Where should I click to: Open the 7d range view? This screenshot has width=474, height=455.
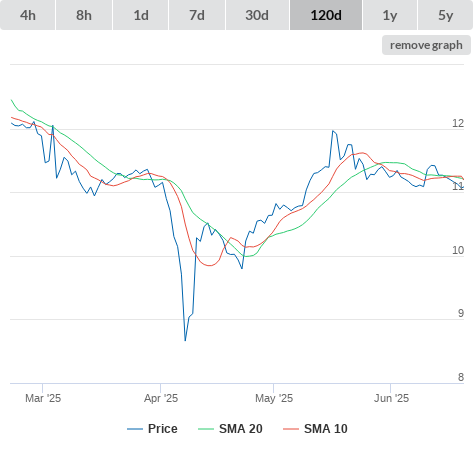(197, 15)
